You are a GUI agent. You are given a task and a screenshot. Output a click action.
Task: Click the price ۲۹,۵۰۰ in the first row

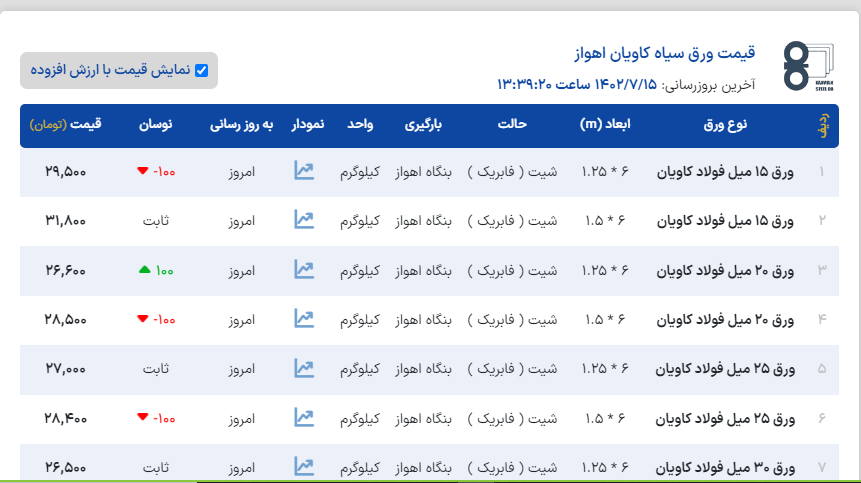(x=66, y=172)
